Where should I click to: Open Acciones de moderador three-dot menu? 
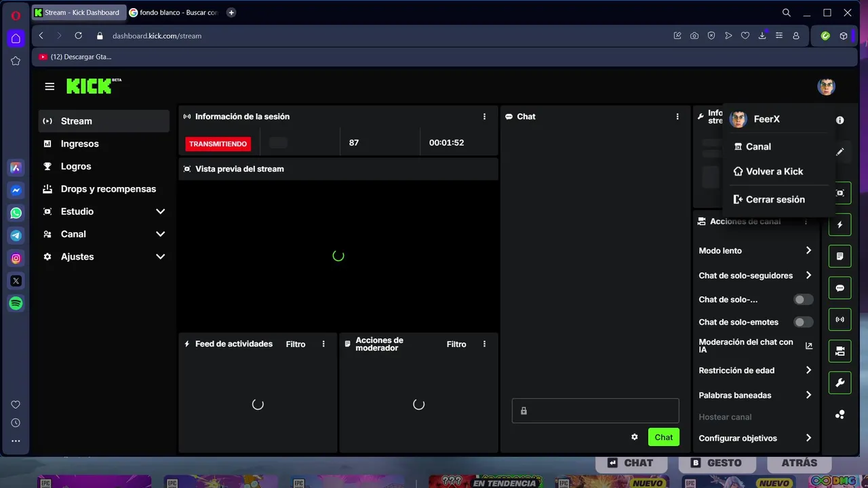[484, 344]
